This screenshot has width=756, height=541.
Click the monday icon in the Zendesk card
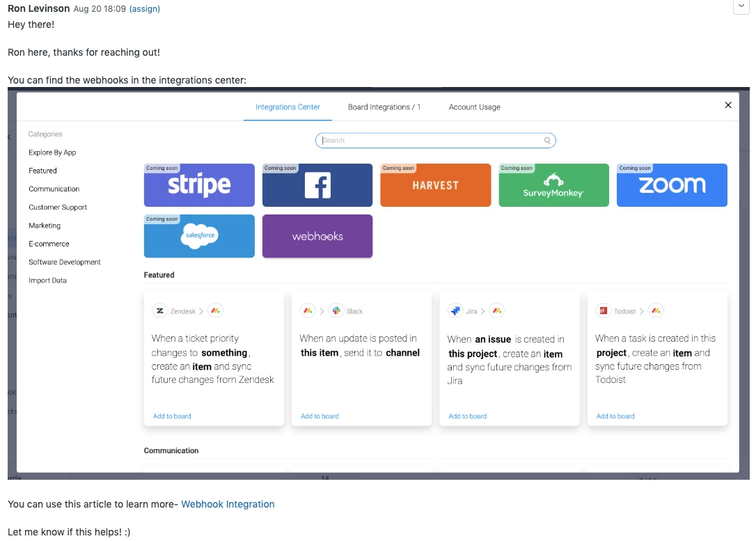(x=216, y=311)
